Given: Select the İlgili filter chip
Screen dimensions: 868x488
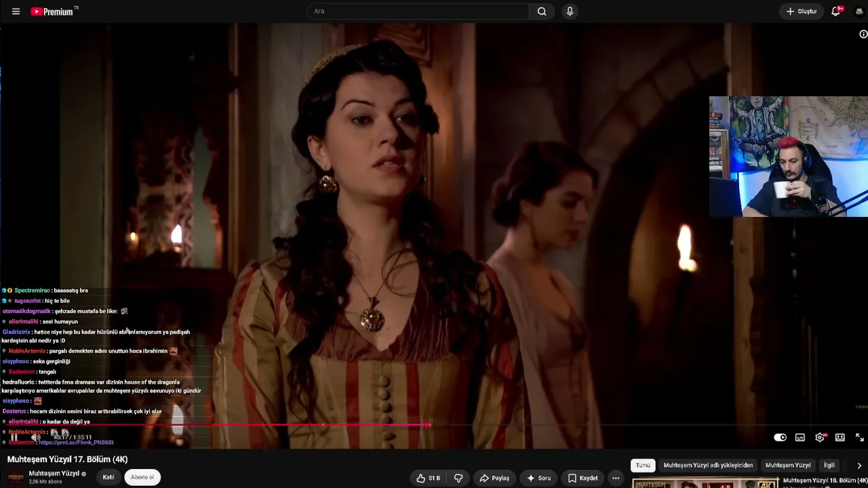Looking at the screenshot, I should click(x=829, y=466).
